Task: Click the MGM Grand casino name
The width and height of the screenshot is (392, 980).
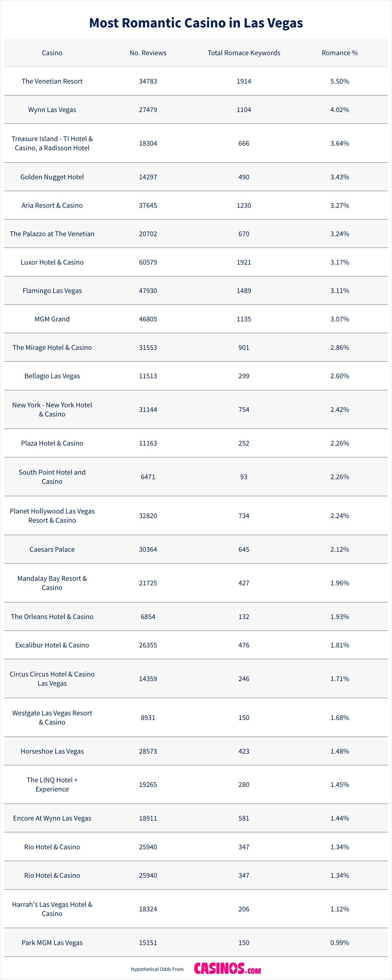Action: point(52,319)
